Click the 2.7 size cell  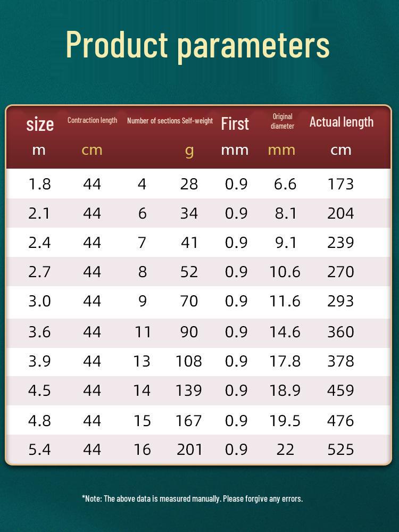(39, 272)
